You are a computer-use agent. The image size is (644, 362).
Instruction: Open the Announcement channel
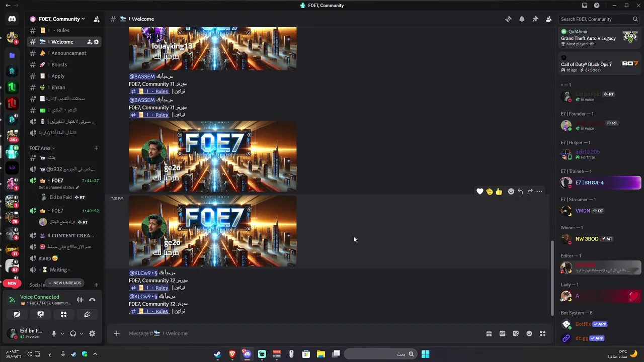click(64, 53)
